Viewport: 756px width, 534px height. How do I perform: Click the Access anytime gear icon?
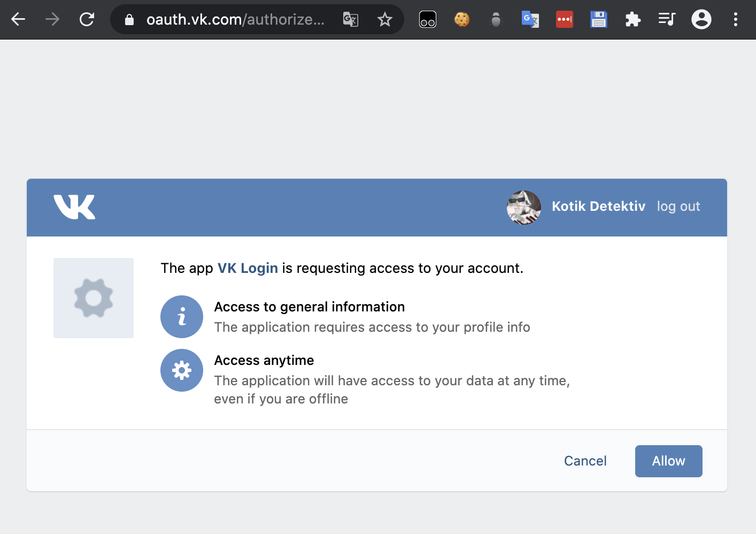tap(182, 370)
